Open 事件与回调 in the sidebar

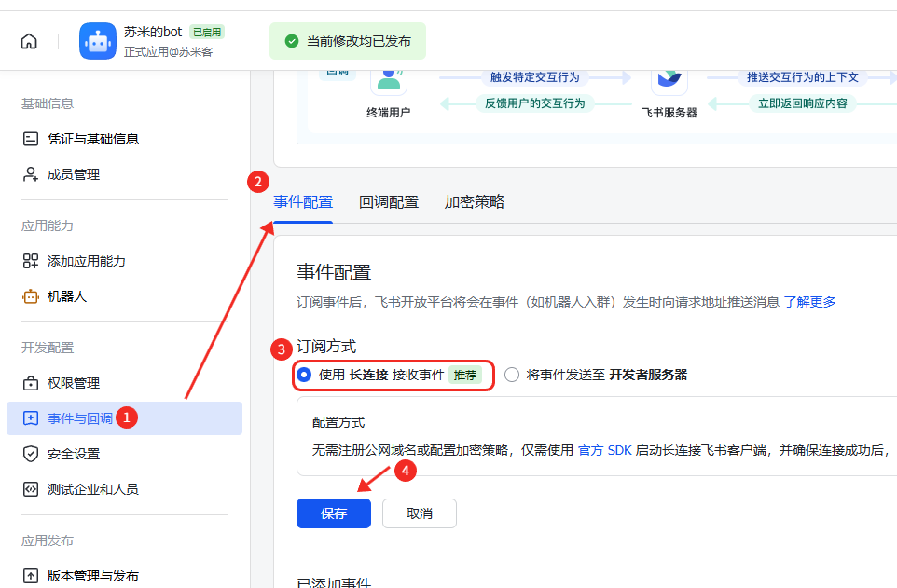(79, 418)
